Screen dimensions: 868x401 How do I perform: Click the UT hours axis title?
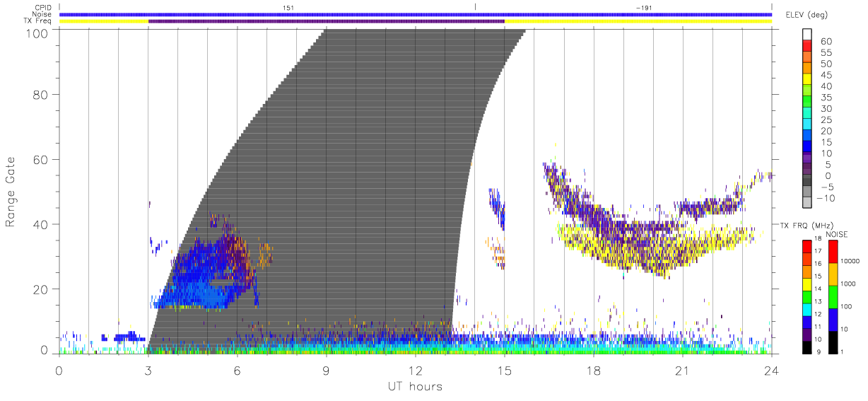point(415,387)
